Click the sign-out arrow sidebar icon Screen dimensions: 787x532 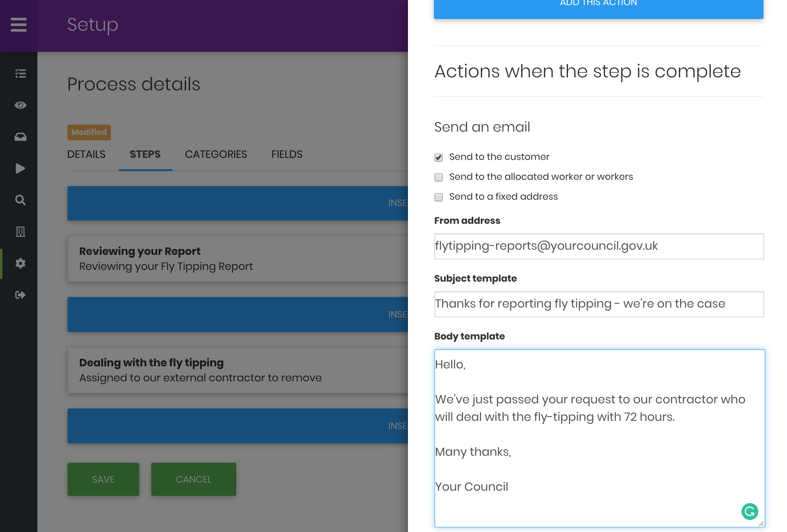click(x=20, y=295)
